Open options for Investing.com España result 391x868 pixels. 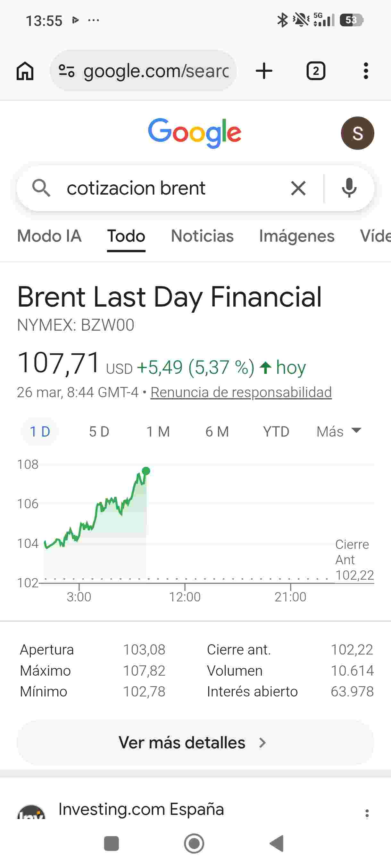point(367,813)
